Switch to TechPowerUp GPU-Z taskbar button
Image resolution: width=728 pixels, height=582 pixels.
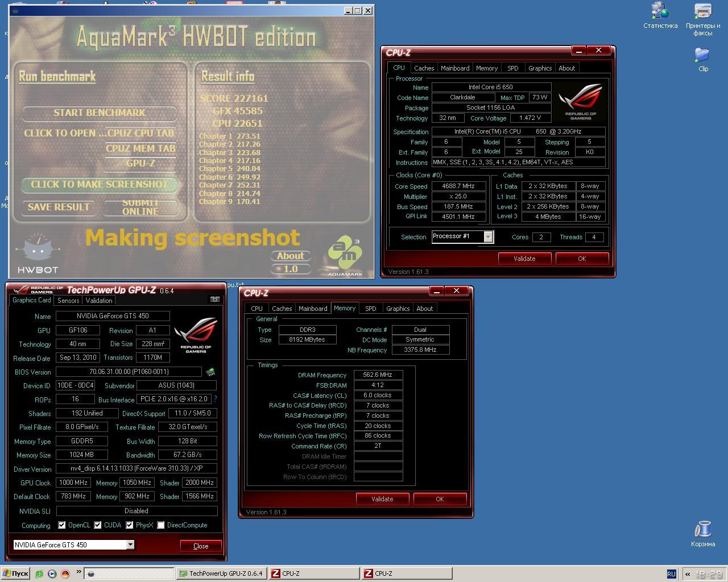point(222,573)
